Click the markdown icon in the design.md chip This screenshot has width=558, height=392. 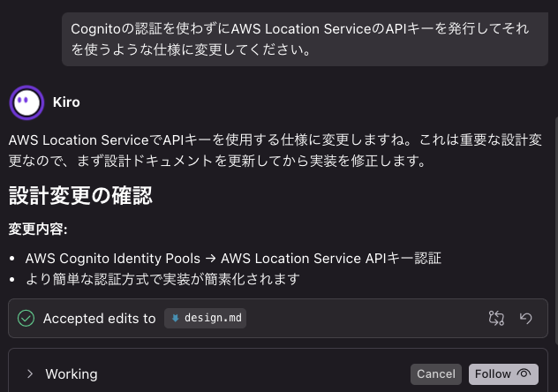coord(175,318)
